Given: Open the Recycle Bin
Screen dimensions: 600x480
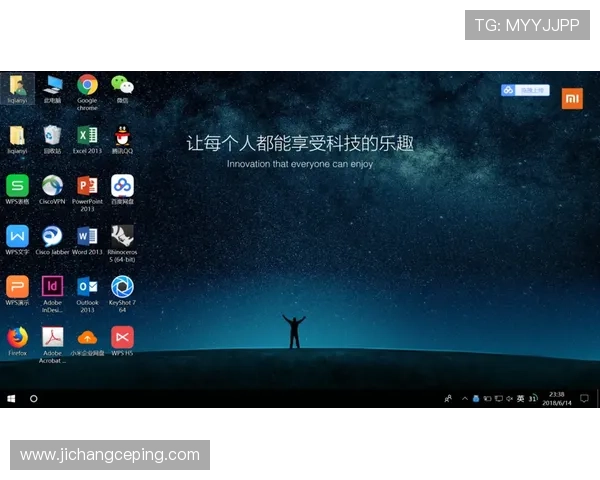Looking at the screenshot, I should click(x=52, y=135).
